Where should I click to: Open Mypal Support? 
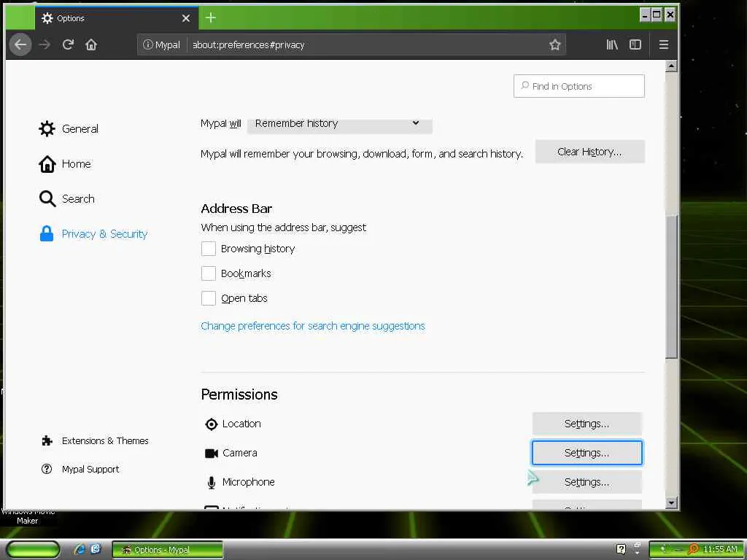80,470
